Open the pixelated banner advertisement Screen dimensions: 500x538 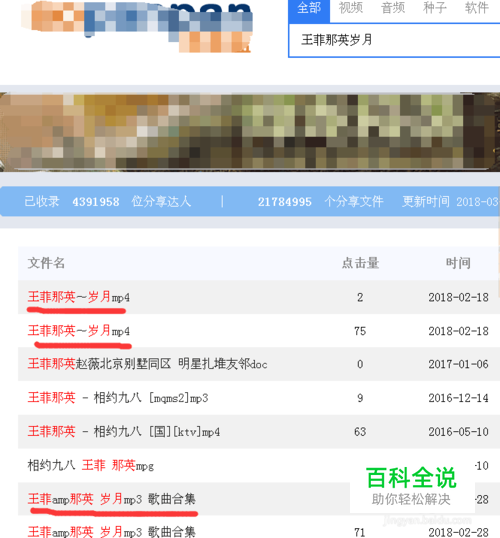tap(250, 132)
